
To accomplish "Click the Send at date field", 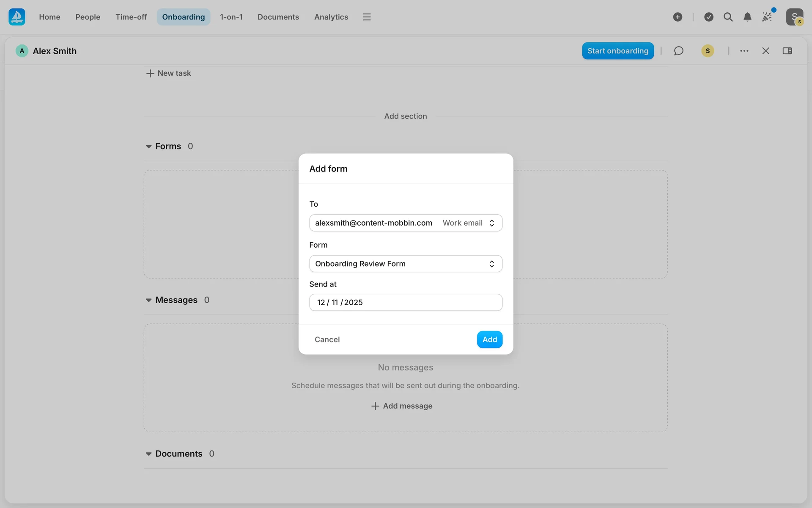I will (x=406, y=302).
